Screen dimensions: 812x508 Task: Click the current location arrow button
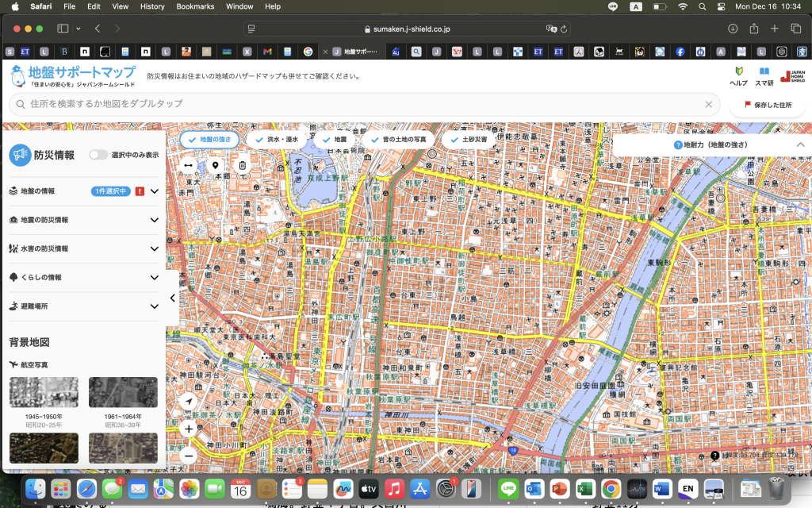[x=189, y=402]
